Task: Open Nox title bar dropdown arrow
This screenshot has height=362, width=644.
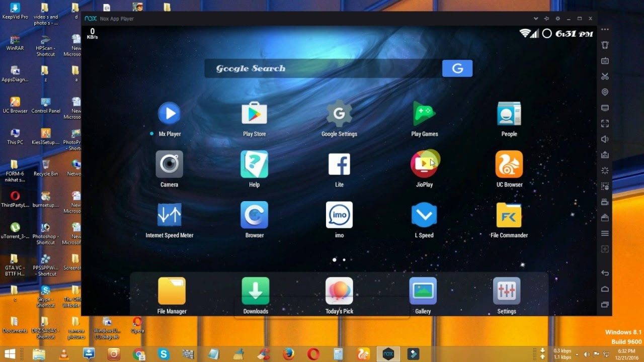Action: point(536,19)
